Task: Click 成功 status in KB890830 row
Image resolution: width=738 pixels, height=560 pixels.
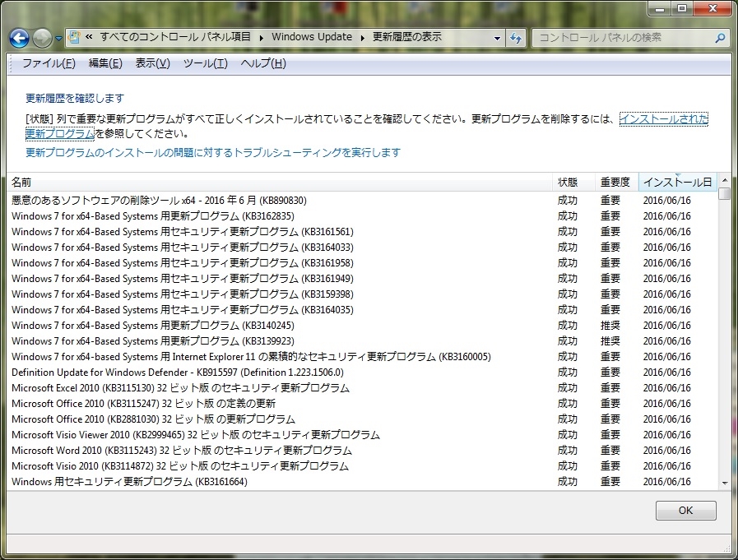Action: click(568, 201)
